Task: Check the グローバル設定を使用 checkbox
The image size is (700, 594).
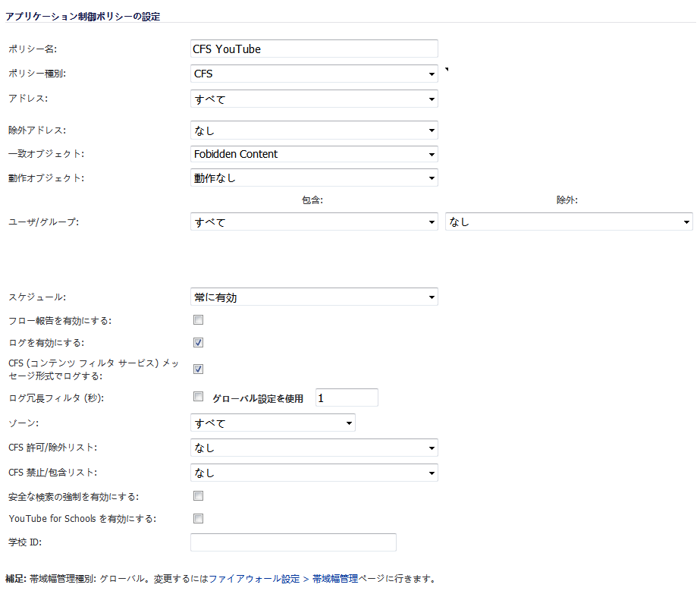Action: click(198, 397)
